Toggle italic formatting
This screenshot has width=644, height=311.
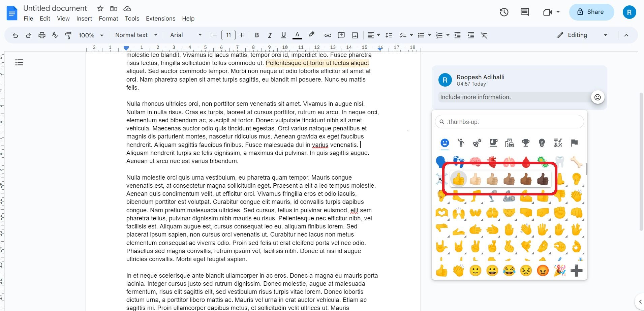point(270,35)
